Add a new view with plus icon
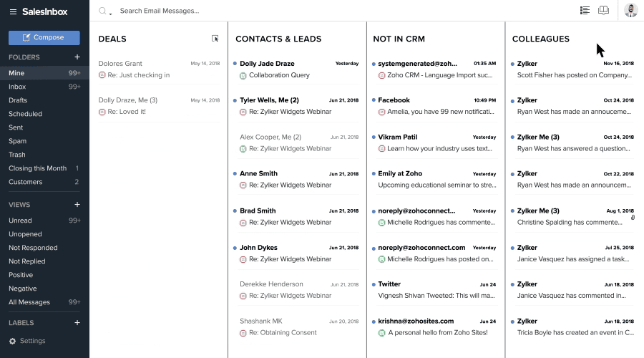This screenshot has height=358, width=644. (x=77, y=205)
